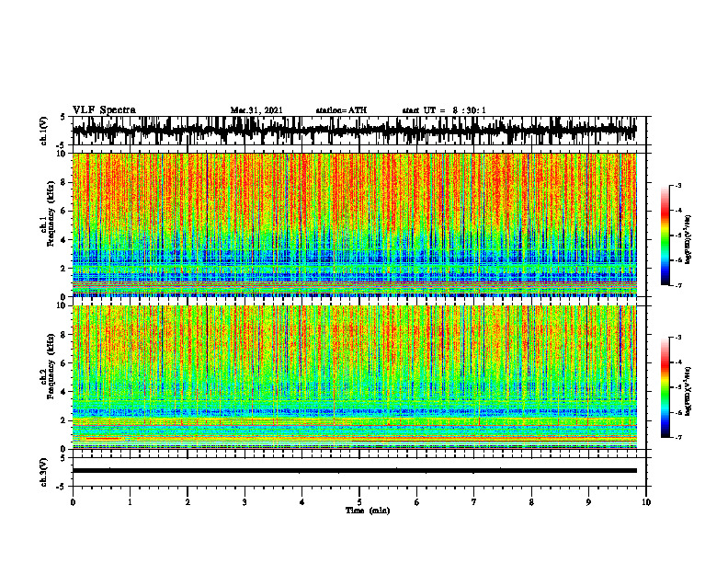
Task: Click the "9" tick on the Time axis
Action: coord(588,502)
